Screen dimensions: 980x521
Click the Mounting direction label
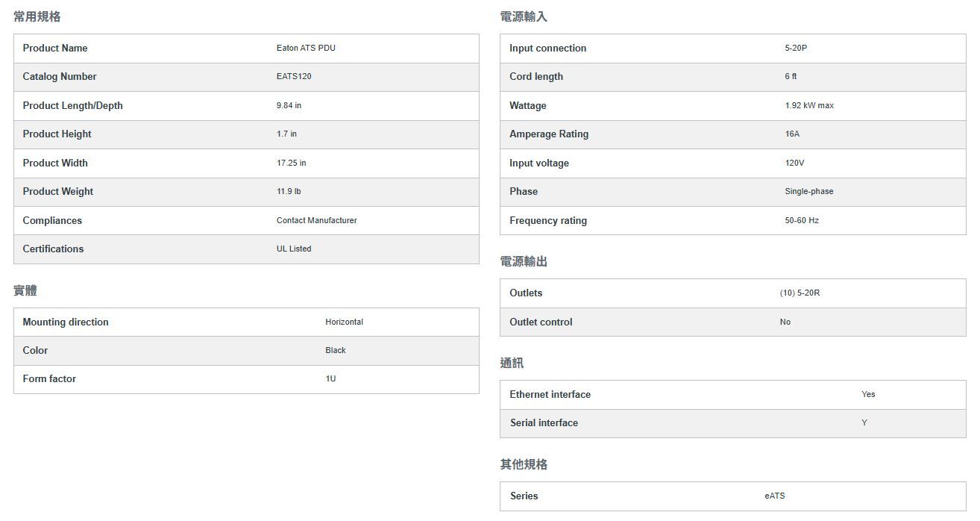tap(66, 322)
